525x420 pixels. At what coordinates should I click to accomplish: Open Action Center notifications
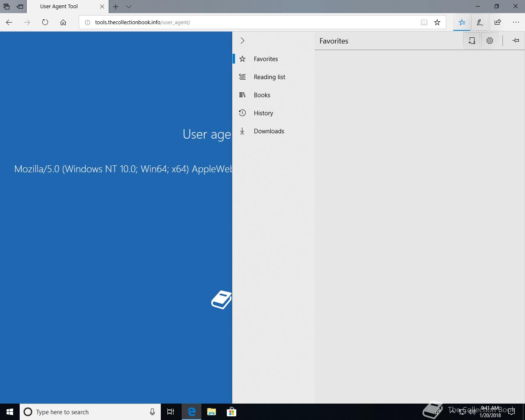tap(511, 412)
